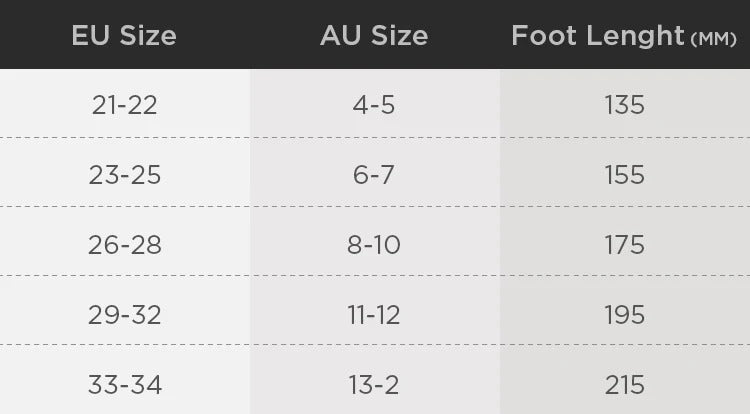Select the EU size 33-34 cell

coord(124,384)
